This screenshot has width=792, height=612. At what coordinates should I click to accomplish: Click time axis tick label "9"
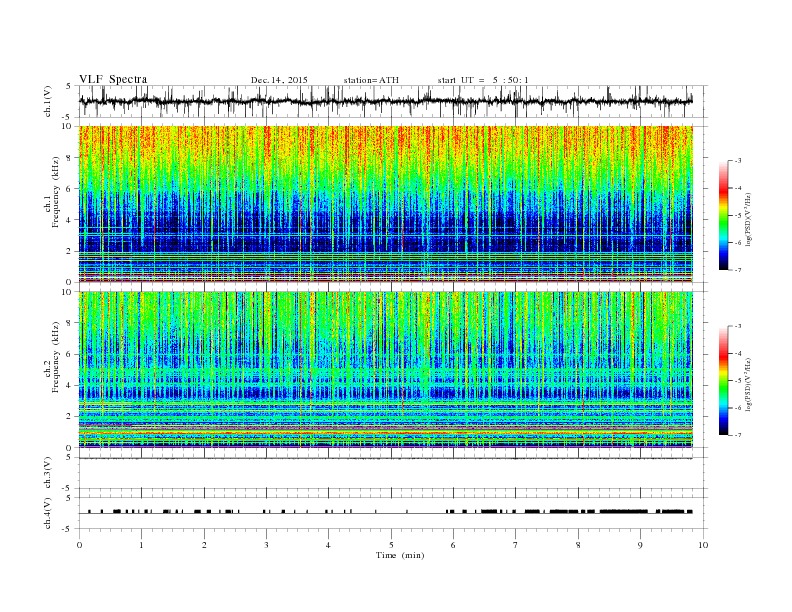[640, 545]
